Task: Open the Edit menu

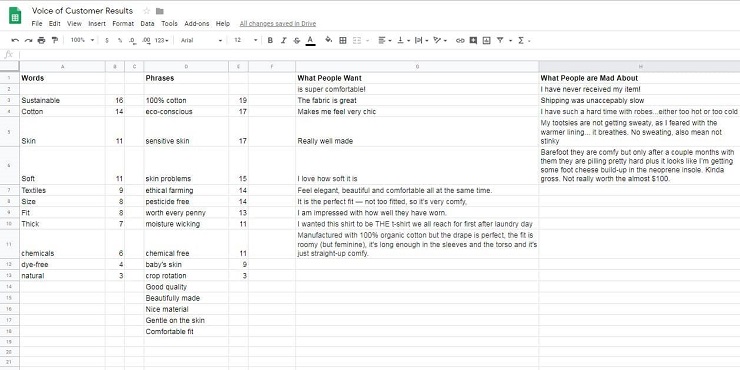Action: point(54,24)
